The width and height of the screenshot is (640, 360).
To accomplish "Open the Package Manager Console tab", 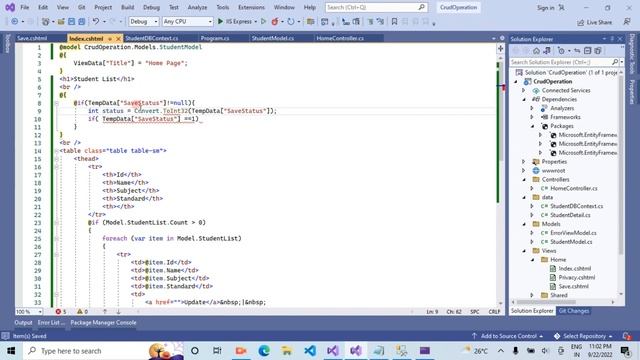I will 103,322.
